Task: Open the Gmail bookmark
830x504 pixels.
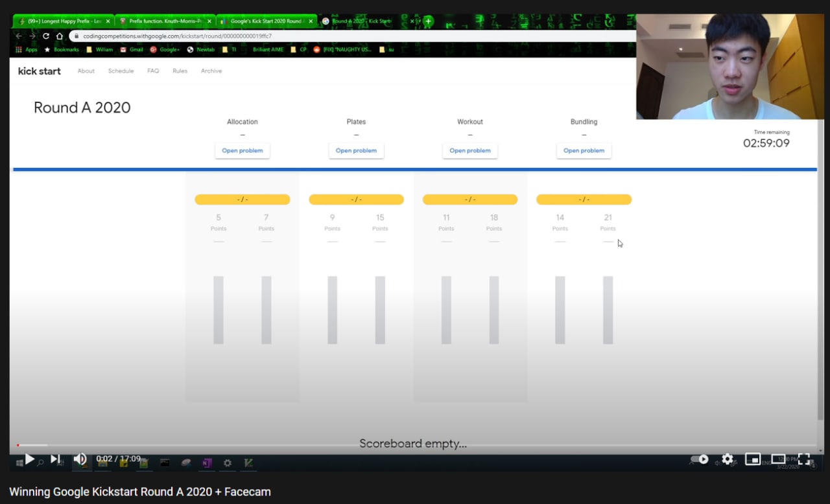Action: [x=132, y=49]
